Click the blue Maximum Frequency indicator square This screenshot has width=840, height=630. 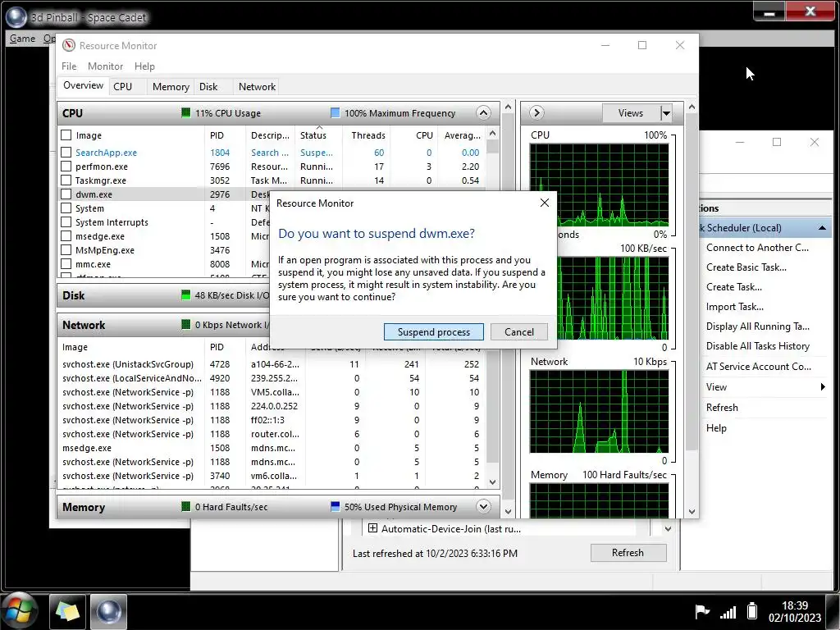[x=335, y=113]
